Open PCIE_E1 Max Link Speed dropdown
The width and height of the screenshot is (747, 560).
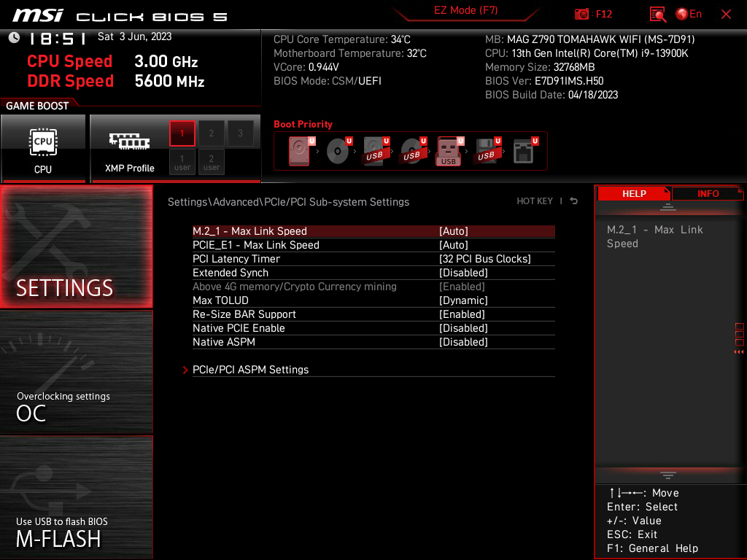[454, 245]
